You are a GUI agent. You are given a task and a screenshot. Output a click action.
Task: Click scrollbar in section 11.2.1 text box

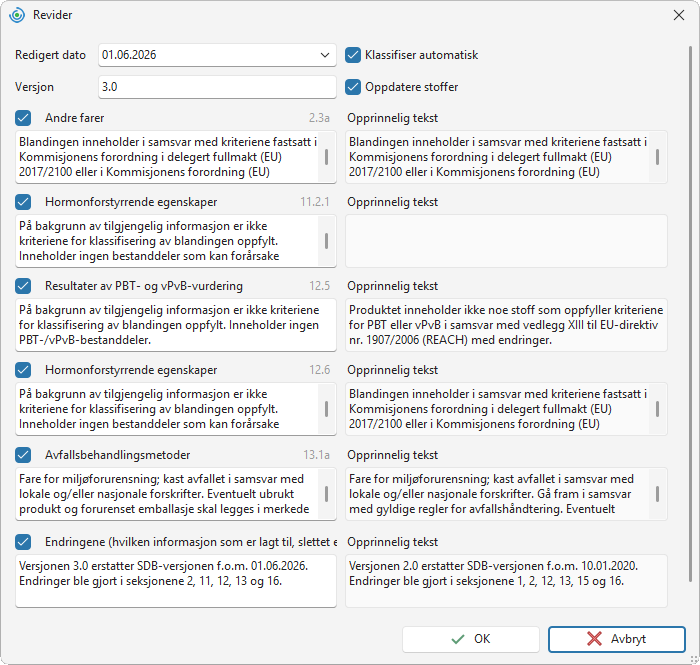point(326,241)
